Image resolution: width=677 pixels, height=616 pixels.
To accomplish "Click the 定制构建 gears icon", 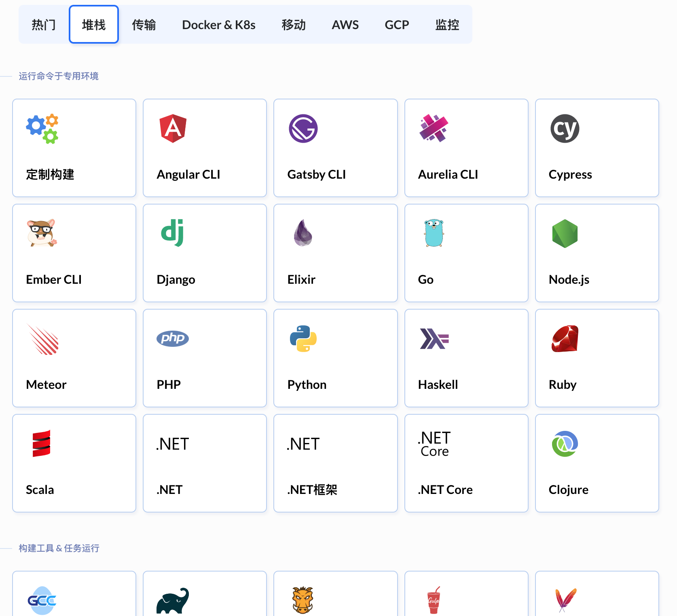I will (42, 129).
